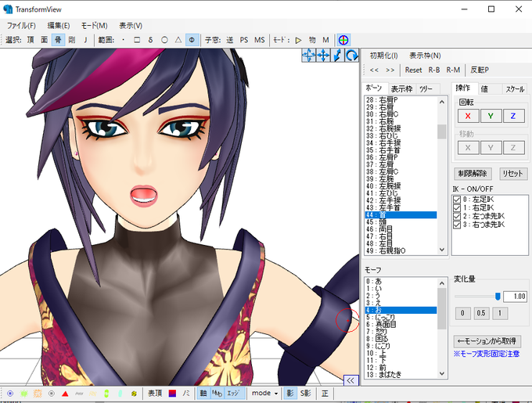Choose lasso δ range selection

click(x=151, y=40)
